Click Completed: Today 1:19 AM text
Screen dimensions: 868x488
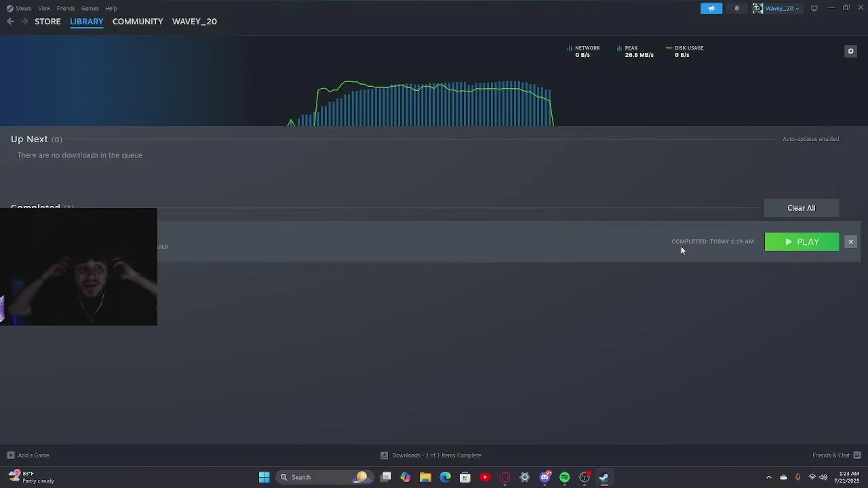(x=713, y=241)
